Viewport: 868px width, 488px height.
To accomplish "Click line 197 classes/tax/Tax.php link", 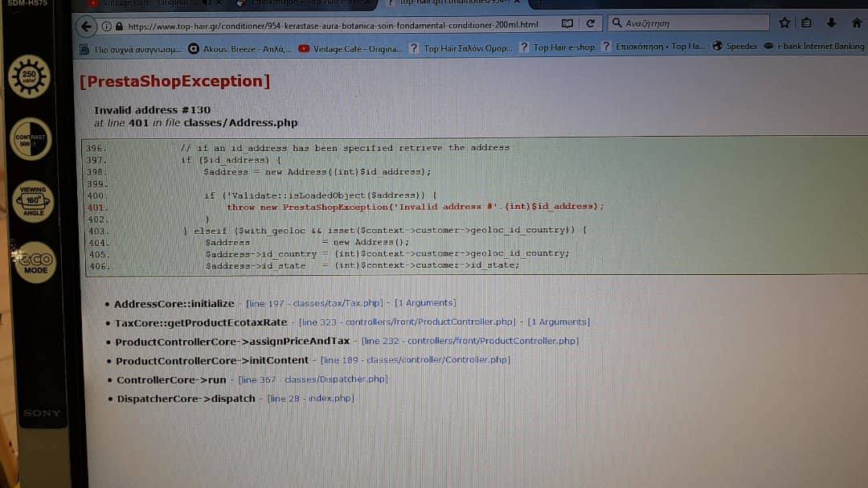I will coord(314,303).
